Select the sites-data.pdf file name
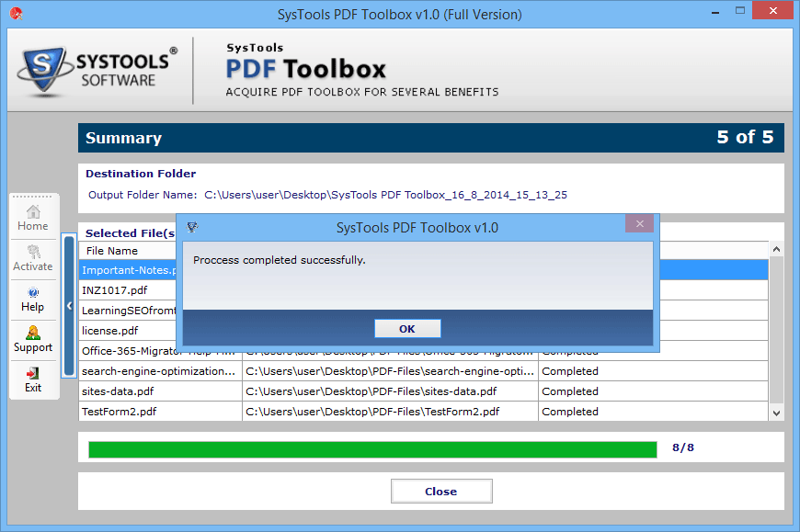Image resolution: width=800 pixels, height=532 pixels. pos(118,391)
